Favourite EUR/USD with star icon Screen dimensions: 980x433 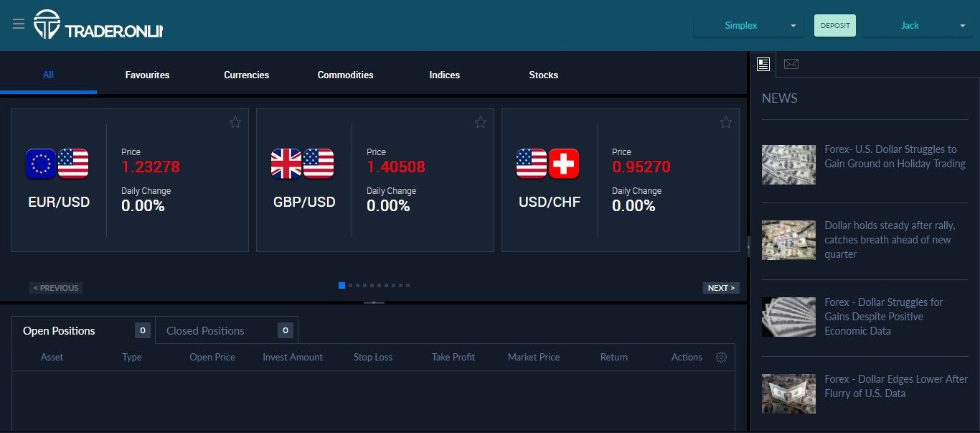(235, 122)
